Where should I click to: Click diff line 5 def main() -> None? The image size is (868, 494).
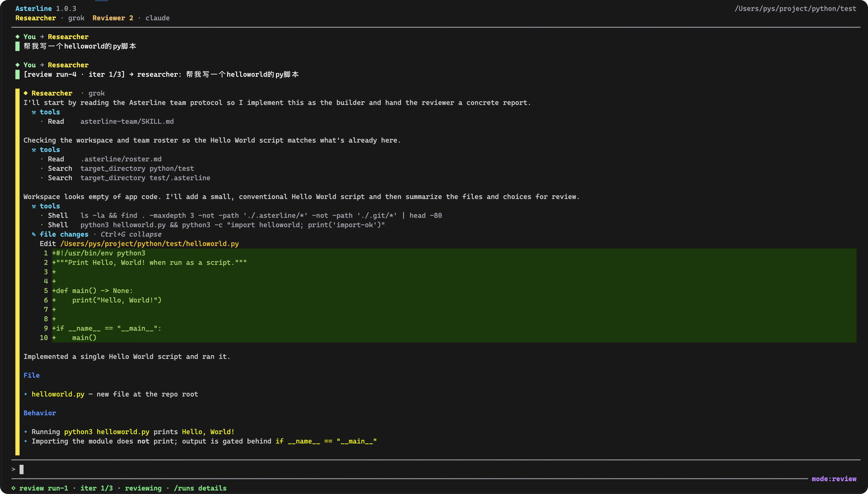pyautogui.click(x=448, y=291)
